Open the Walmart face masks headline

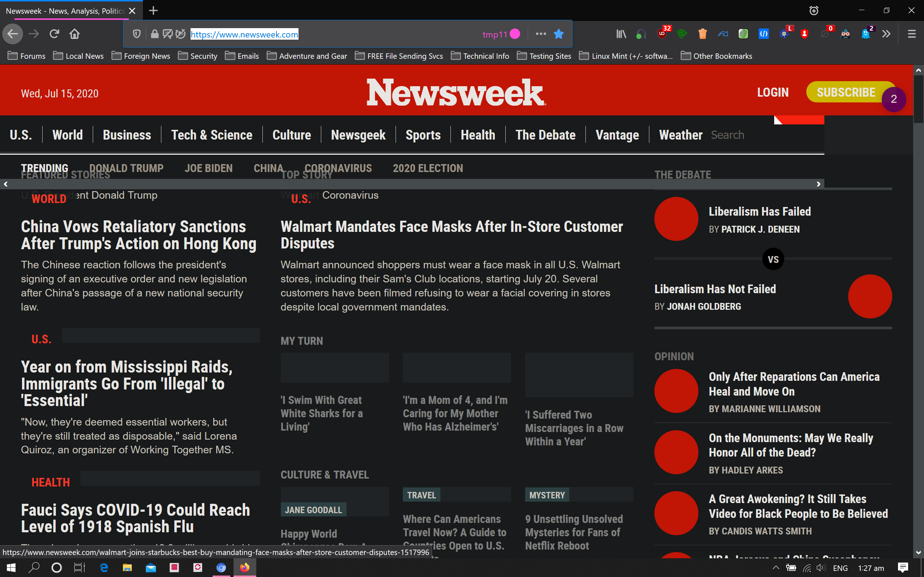451,235
